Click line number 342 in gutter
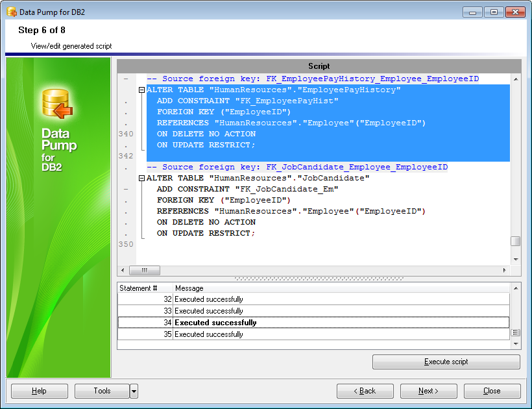 coord(126,156)
